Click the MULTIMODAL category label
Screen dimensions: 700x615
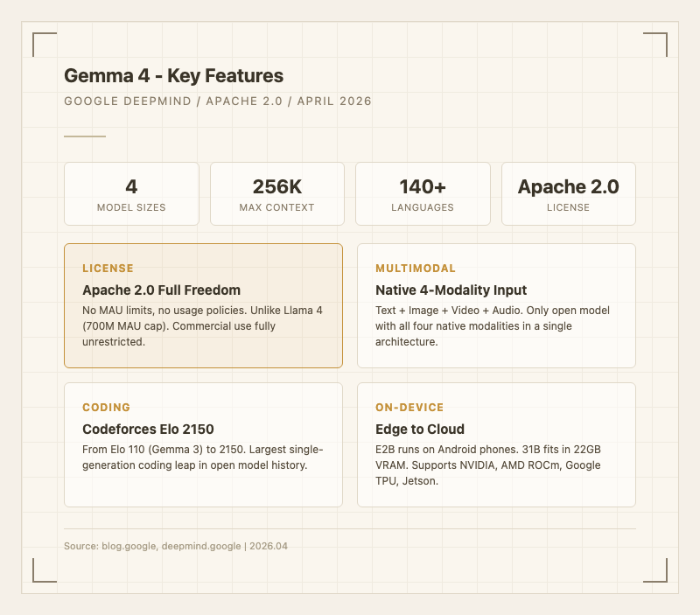click(x=416, y=269)
